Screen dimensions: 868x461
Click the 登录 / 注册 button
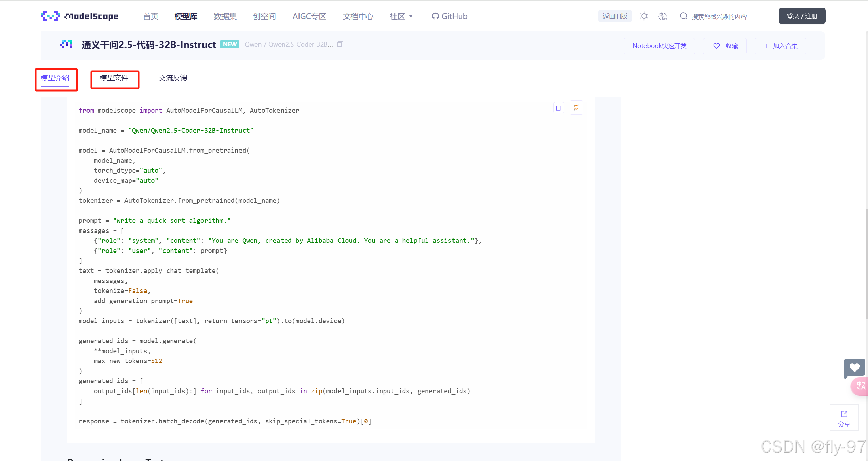tap(802, 16)
